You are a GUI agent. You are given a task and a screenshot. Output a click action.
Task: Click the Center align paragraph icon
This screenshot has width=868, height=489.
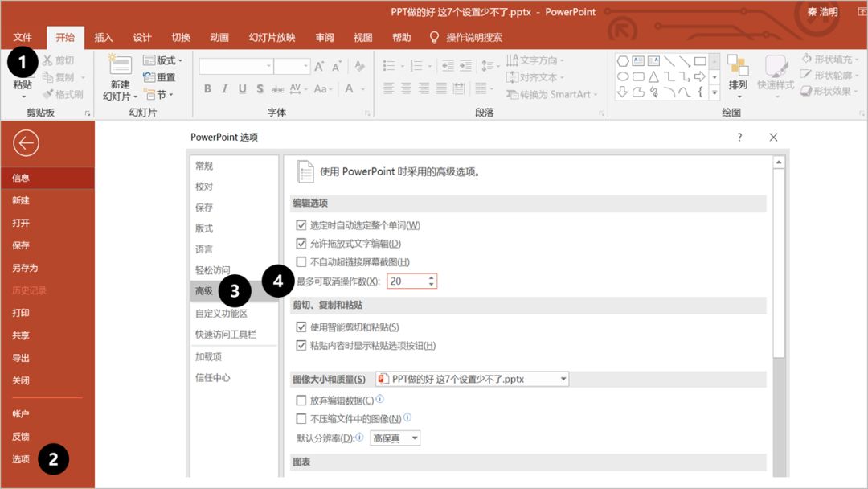pyautogui.click(x=407, y=88)
